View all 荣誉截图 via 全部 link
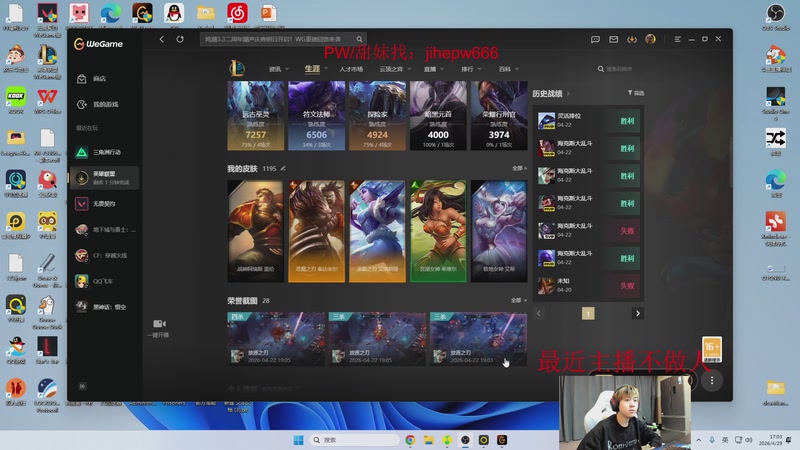Screen dimensions: 800x450 click(519, 301)
